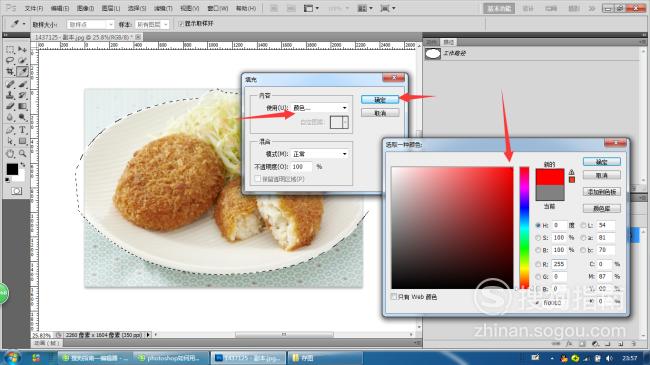The height and width of the screenshot is (365, 650).
Task: Expand more workspaces chevron
Action: pos(592,8)
